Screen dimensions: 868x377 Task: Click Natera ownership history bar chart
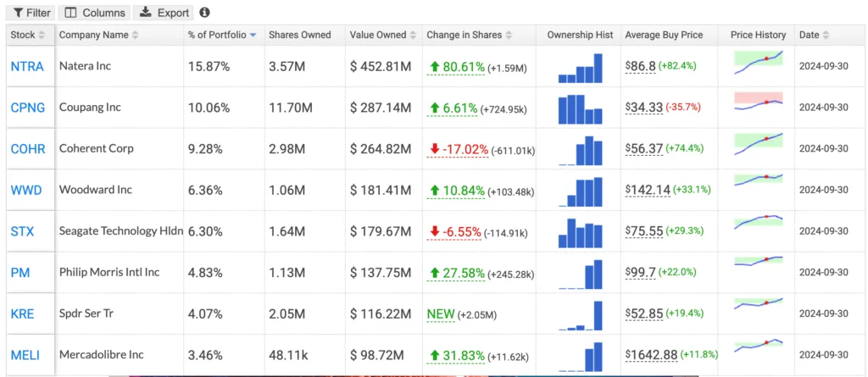click(x=580, y=68)
